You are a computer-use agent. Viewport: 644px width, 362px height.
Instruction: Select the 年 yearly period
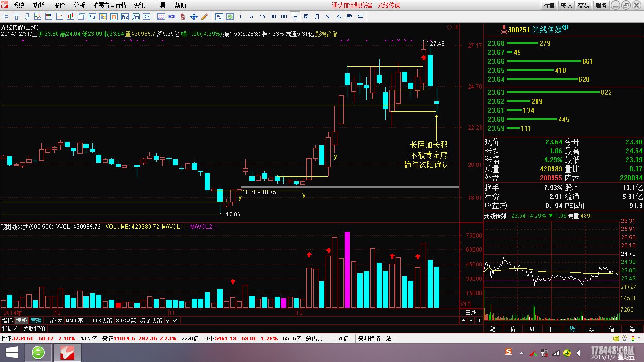click(x=360, y=16)
